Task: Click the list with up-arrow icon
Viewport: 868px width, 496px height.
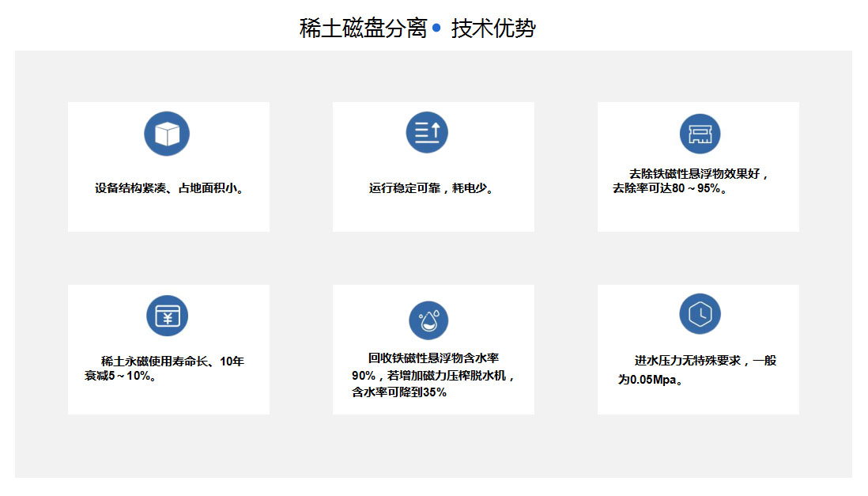Action: [427, 132]
